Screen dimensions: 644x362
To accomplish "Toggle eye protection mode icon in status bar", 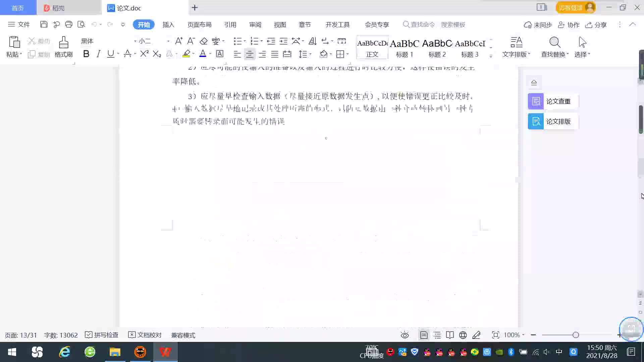I will point(405,335).
